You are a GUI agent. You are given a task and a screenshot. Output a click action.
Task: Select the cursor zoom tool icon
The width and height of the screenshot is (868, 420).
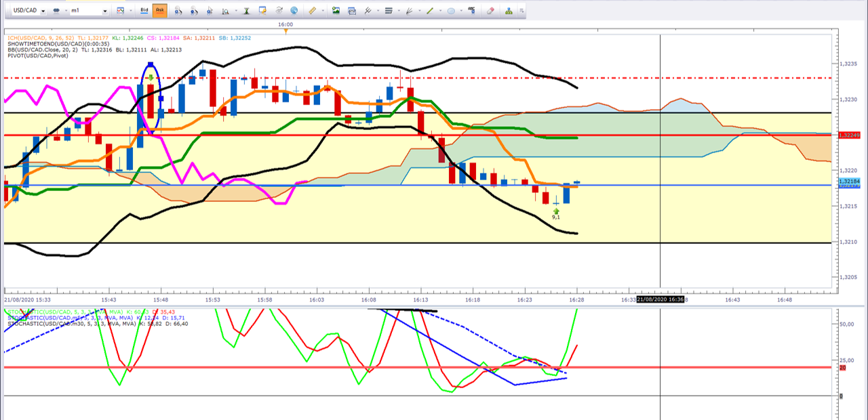(210, 11)
